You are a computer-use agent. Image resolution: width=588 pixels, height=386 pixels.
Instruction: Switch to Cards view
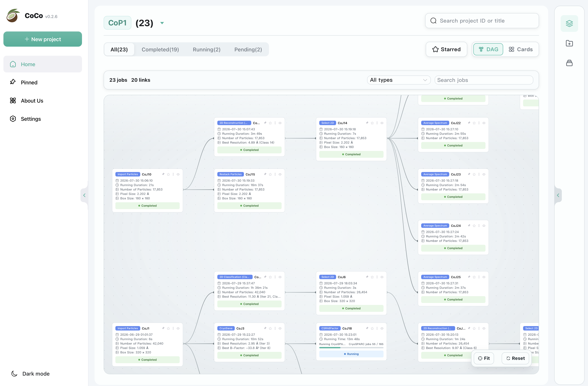pyautogui.click(x=521, y=49)
